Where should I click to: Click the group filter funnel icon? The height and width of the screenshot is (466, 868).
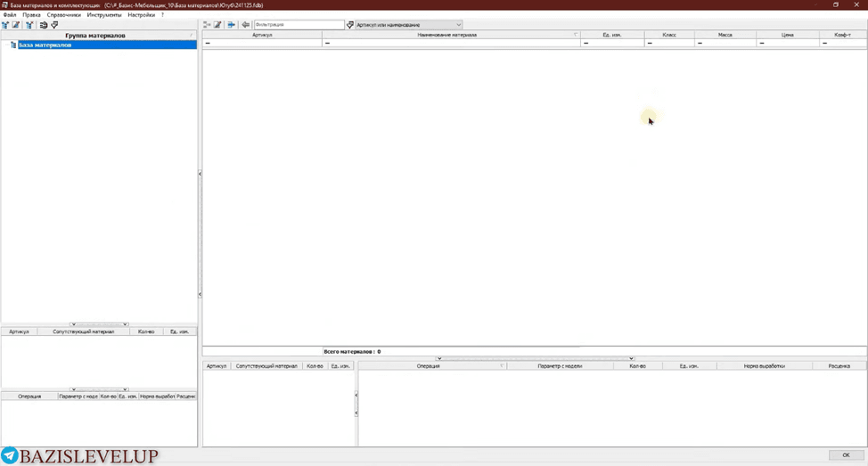click(54, 25)
